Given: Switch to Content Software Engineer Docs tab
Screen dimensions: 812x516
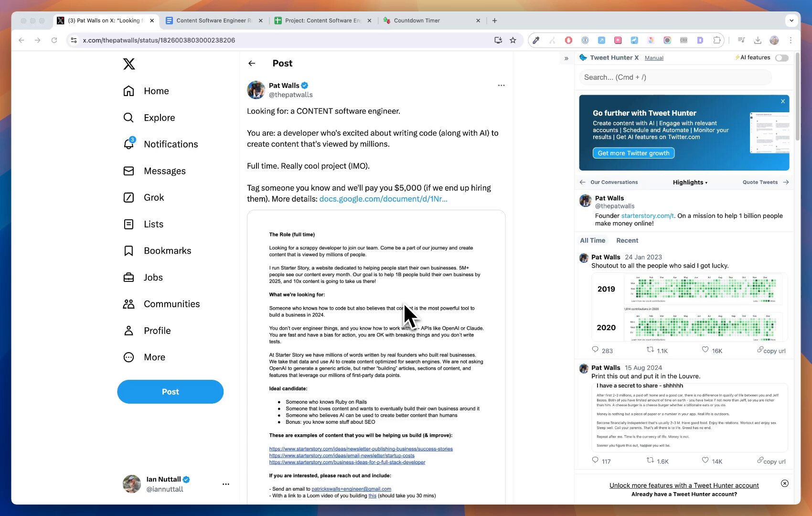Looking at the screenshot, I should click(x=214, y=21).
